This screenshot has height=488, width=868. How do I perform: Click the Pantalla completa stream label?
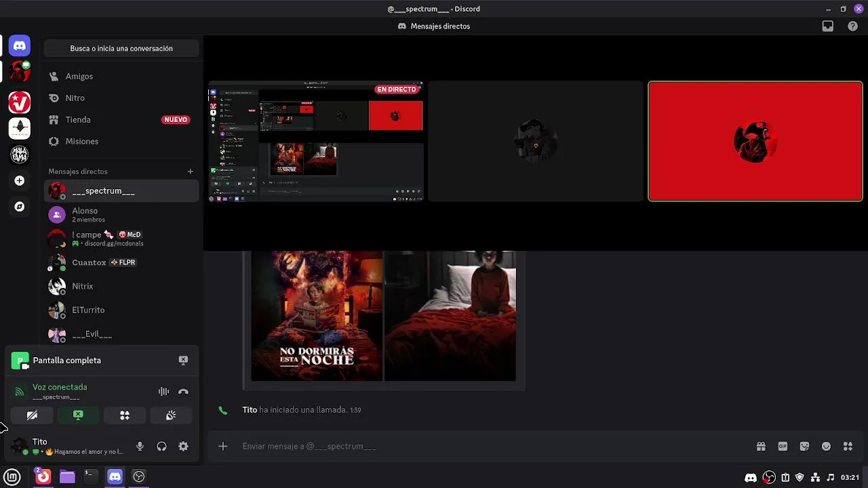(67, 361)
